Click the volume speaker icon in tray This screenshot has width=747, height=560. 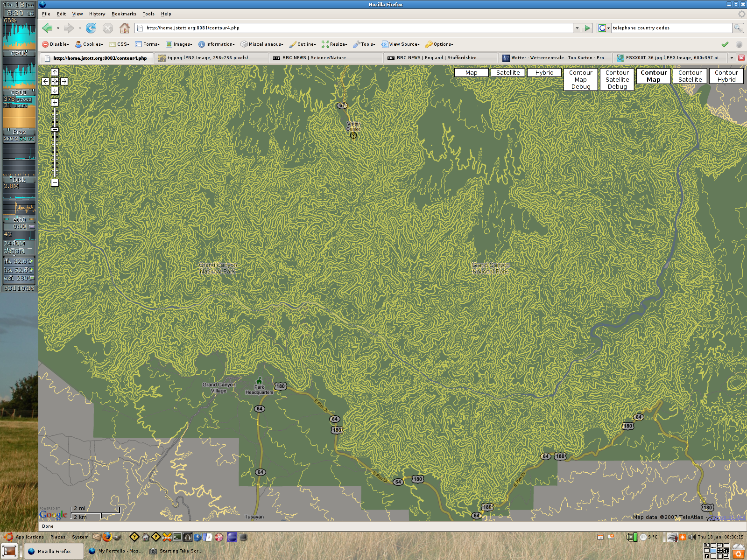691,537
